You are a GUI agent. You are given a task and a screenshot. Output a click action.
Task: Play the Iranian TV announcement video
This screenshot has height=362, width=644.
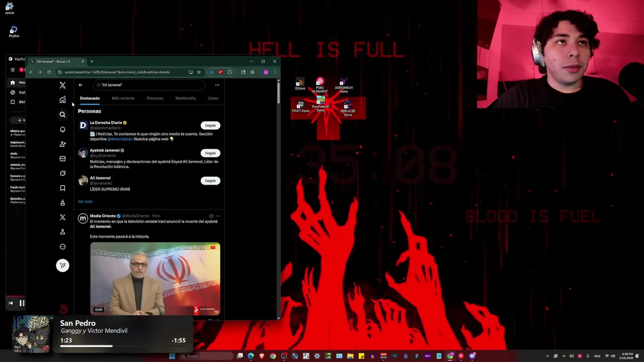tap(155, 279)
